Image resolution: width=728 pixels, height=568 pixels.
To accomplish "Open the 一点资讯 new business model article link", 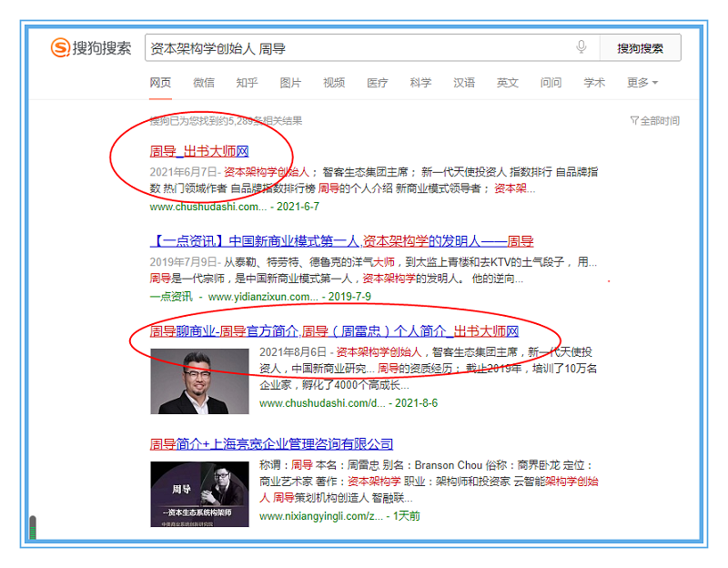I will click(x=341, y=241).
